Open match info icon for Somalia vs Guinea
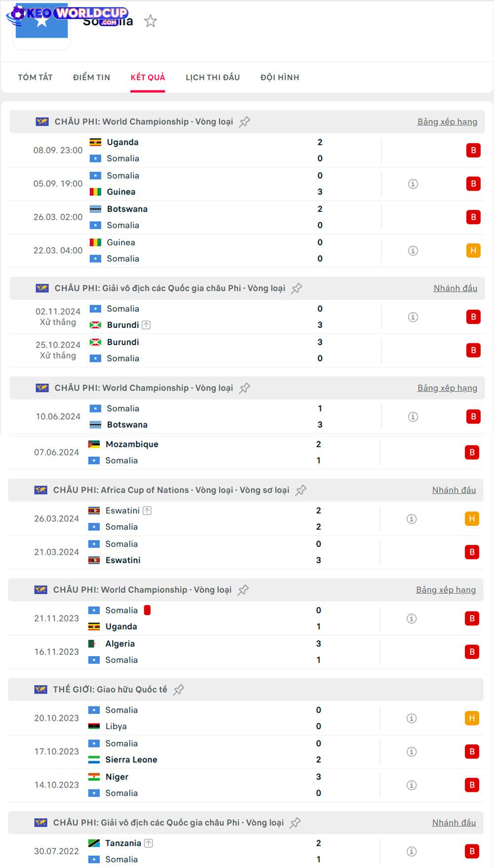The image size is (494, 868). click(x=413, y=184)
